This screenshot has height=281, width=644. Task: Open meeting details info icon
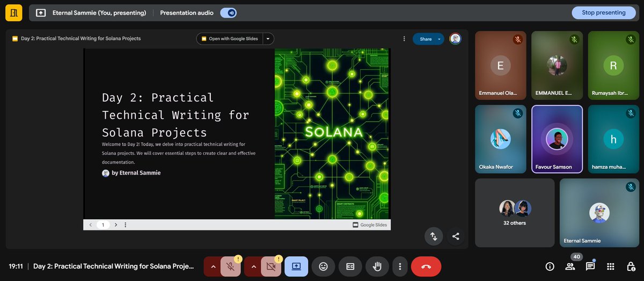550,266
